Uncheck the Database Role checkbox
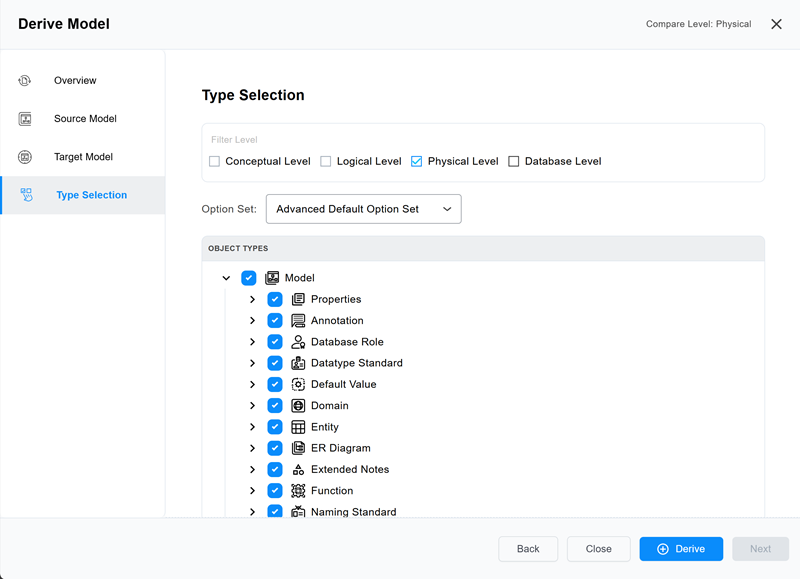 (x=274, y=342)
